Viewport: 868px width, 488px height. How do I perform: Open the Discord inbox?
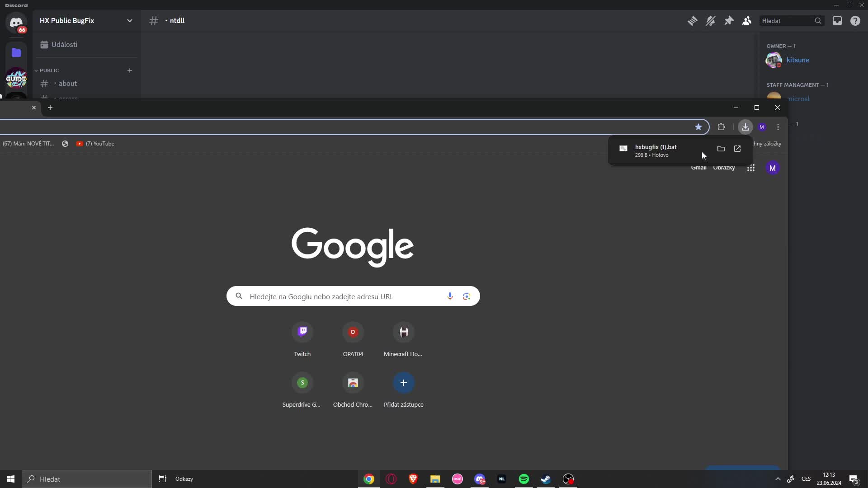(837, 21)
